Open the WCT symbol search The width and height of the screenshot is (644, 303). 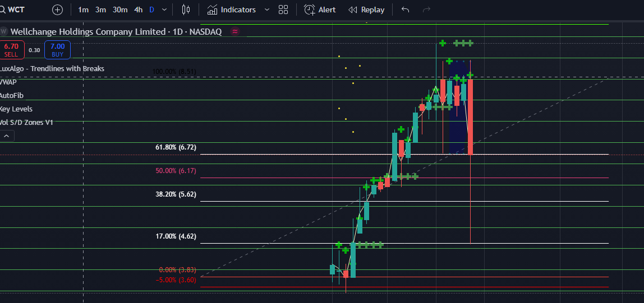coord(12,10)
